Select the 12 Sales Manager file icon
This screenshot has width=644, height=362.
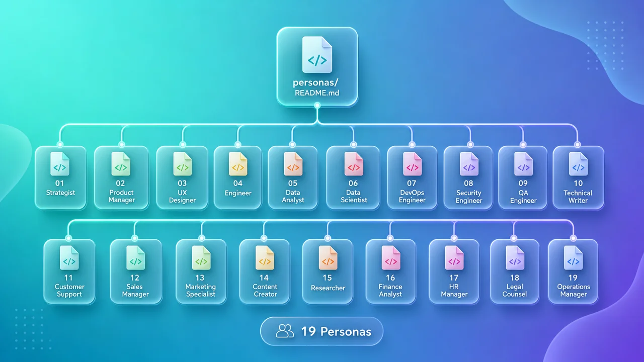click(135, 258)
